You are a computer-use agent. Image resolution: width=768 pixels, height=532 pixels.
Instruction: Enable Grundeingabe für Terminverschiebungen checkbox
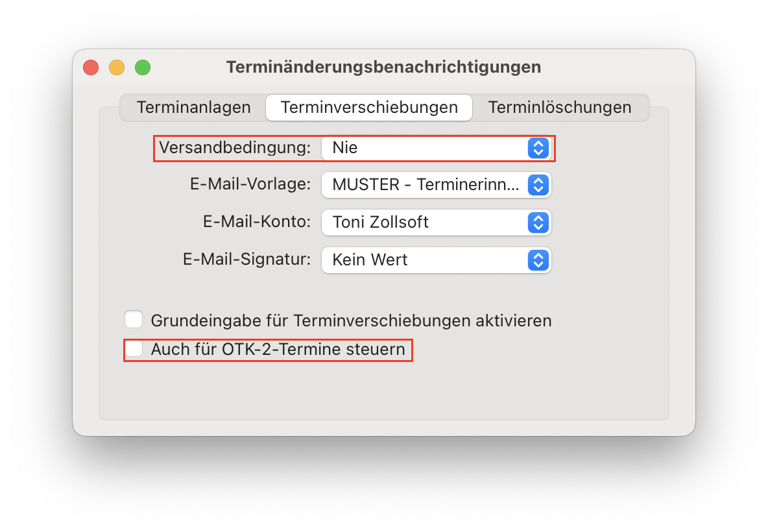point(133,319)
